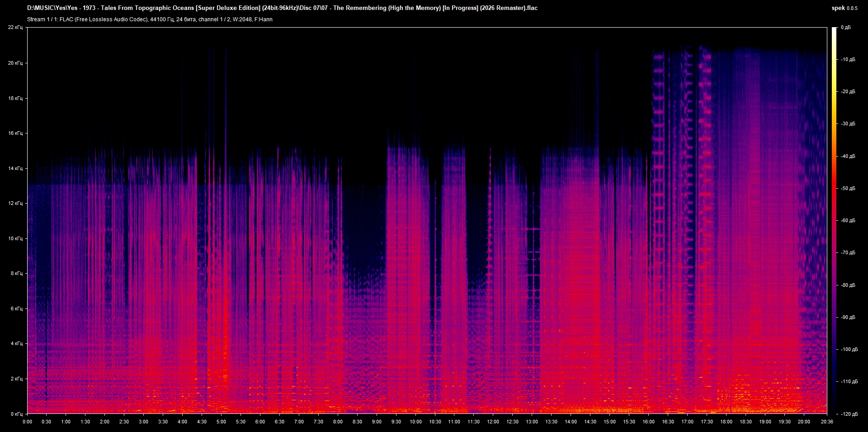Click the 18 кГц frequency label
This screenshot has width=868, height=432.
click(15, 98)
